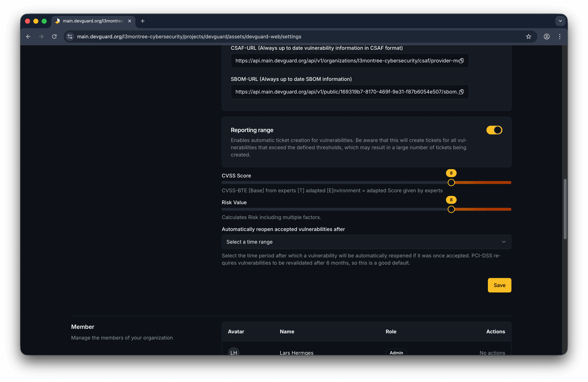Click the Risk Value slider handle
This screenshot has width=588, height=382.
451,209
